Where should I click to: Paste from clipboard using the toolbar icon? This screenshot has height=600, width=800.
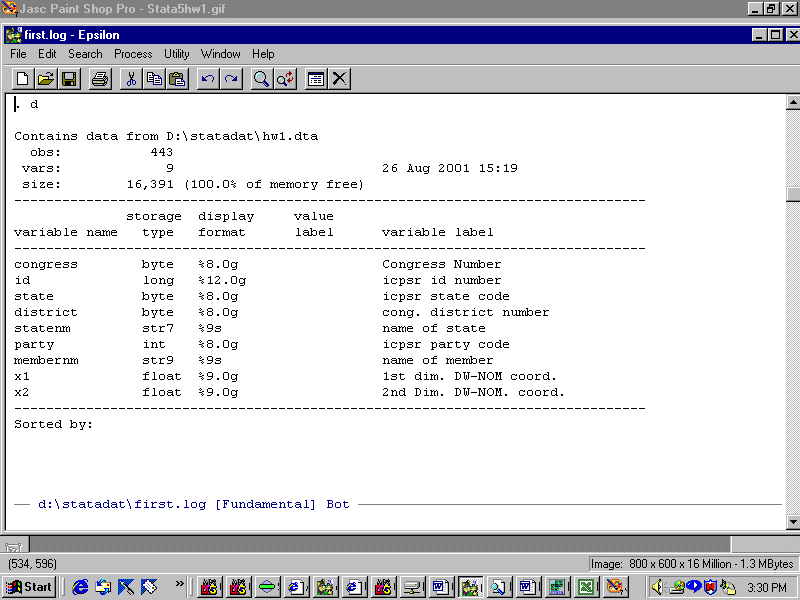tap(177, 79)
